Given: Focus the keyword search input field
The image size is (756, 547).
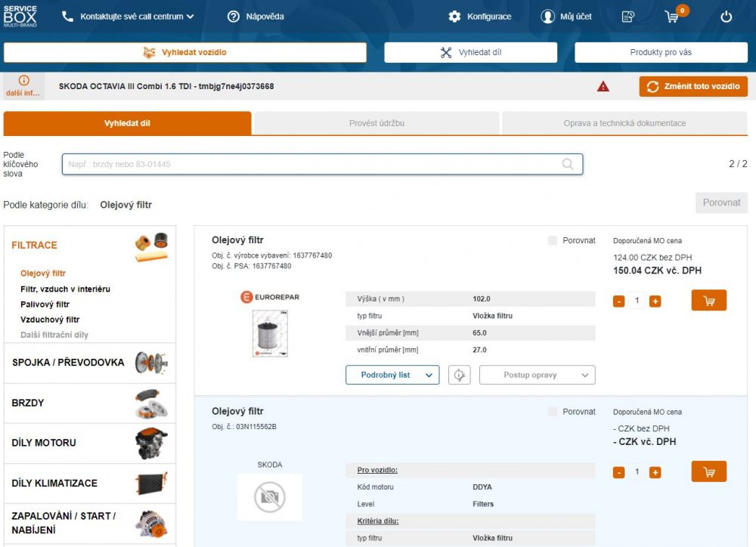Looking at the screenshot, I should pos(322,165).
